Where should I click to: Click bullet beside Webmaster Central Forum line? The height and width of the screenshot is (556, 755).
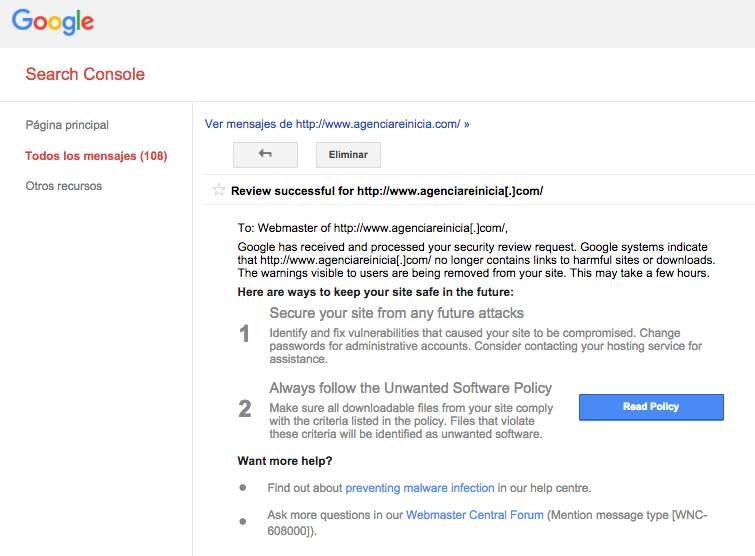pyautogui.click(x=242, y=521)
